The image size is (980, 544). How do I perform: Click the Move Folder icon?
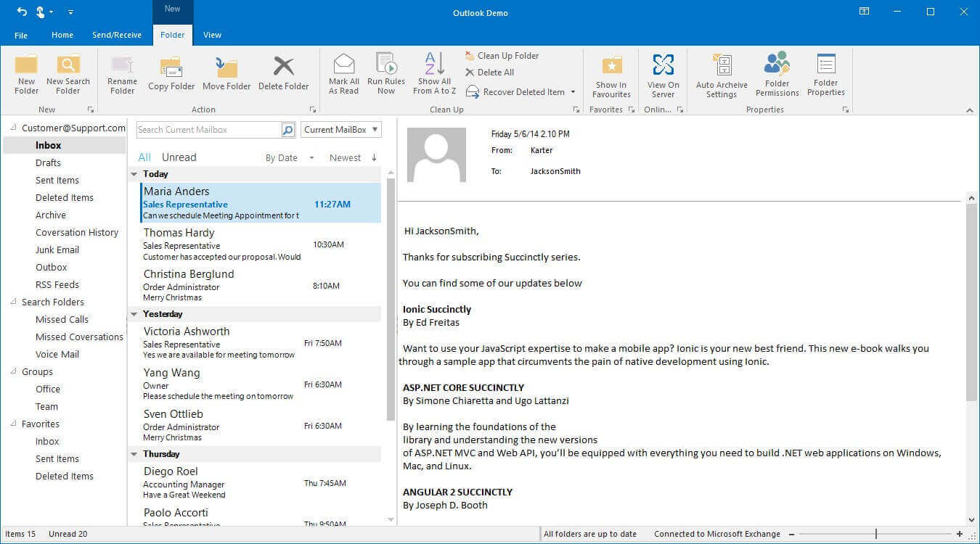tap(226, 67)
